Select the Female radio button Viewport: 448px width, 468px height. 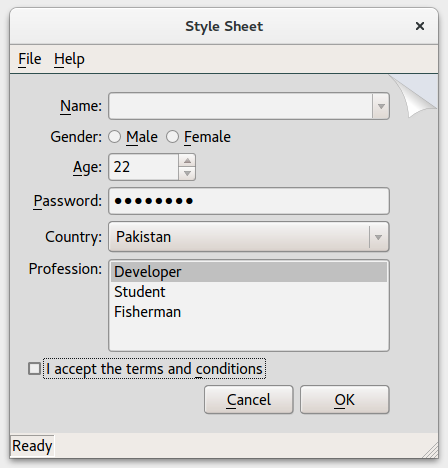point(172,137)
